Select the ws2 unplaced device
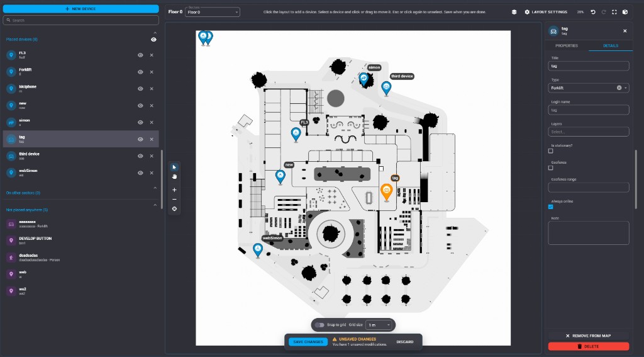 [x=81, y=291]
